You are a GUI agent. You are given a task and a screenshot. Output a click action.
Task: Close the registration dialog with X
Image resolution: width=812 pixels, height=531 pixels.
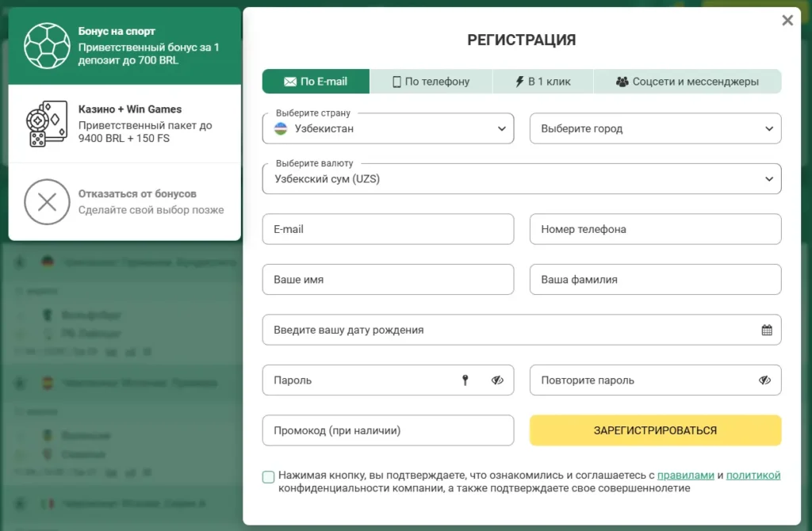point(787,21)
